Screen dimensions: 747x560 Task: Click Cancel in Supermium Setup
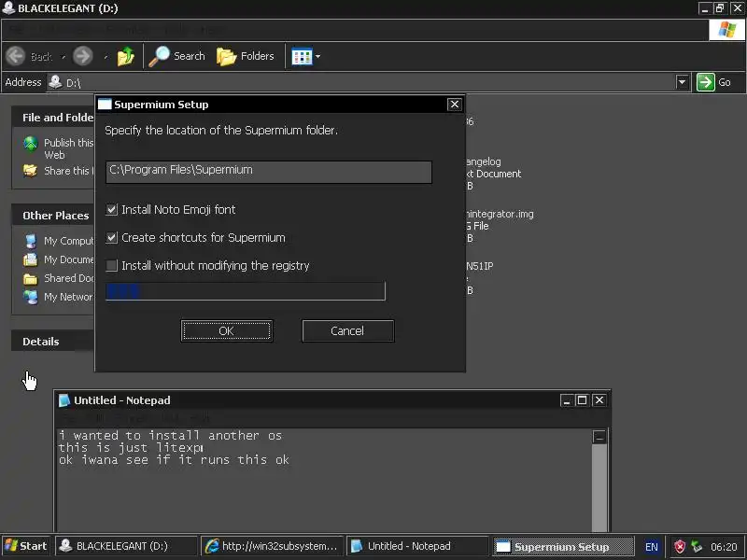tap(347, 331)
